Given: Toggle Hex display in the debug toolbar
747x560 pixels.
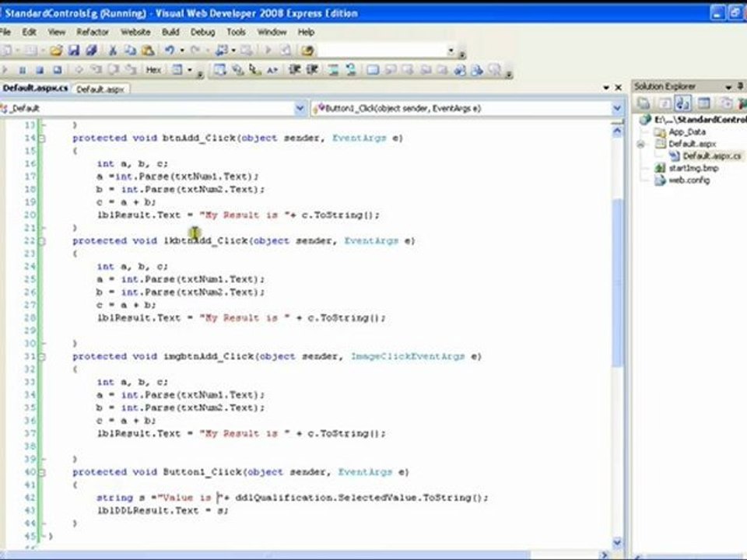Looking at the screenshot, I should [x=153, y=70].
